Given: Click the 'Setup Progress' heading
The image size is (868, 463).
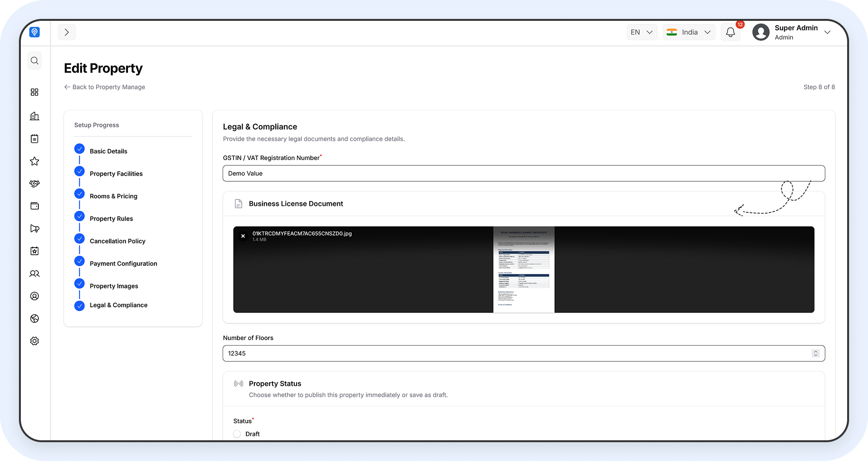Looking at the screenshot, I should coord(97,125).
